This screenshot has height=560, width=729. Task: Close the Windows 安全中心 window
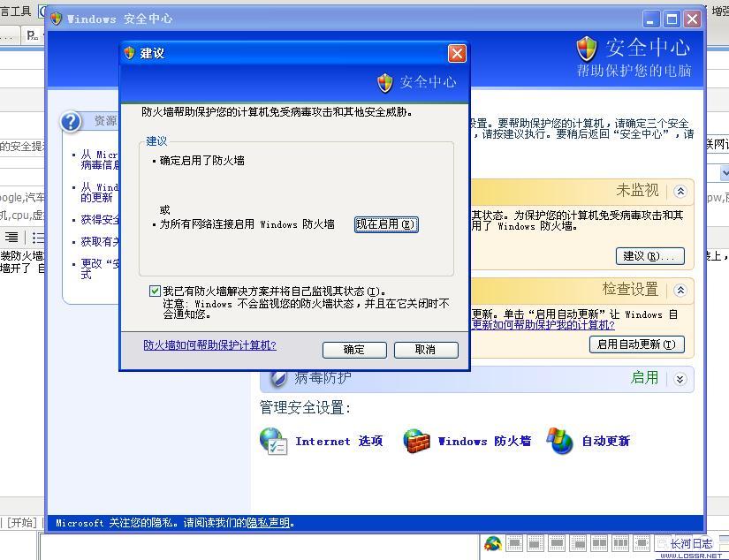pos(693,19)
